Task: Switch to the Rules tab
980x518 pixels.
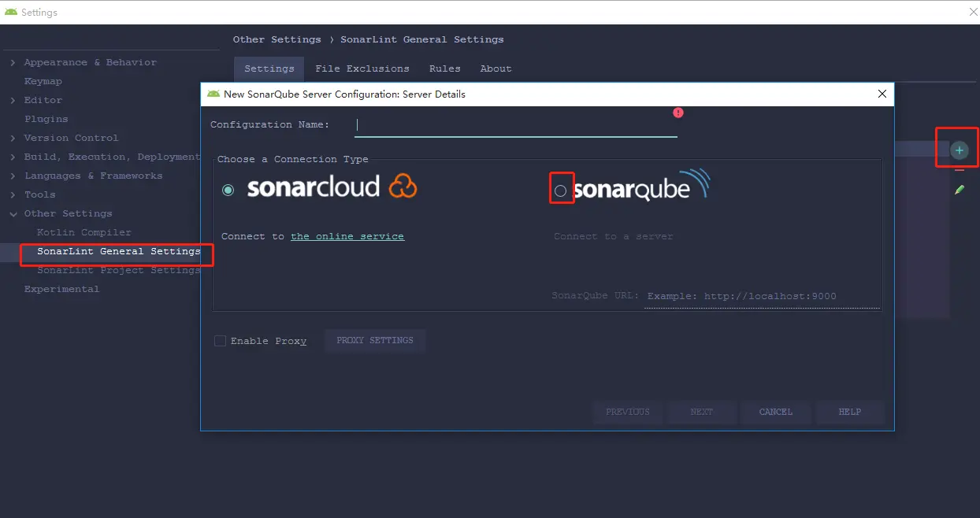Action: click(445, 68)
